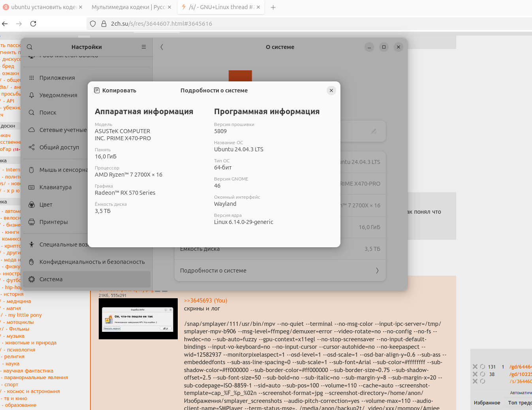Close the 'ubuntu установить' browser tab
This screenshot has width=532, height=410.
[81, 7]
